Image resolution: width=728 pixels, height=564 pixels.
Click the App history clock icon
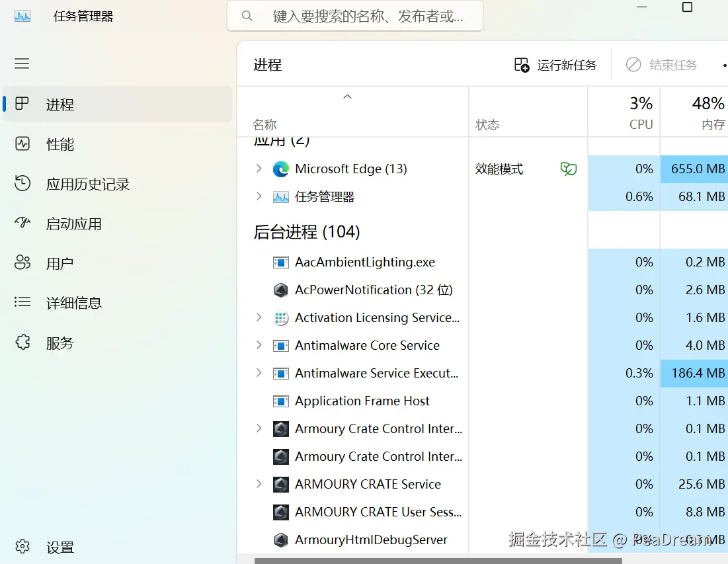click(x=22, y=183)
